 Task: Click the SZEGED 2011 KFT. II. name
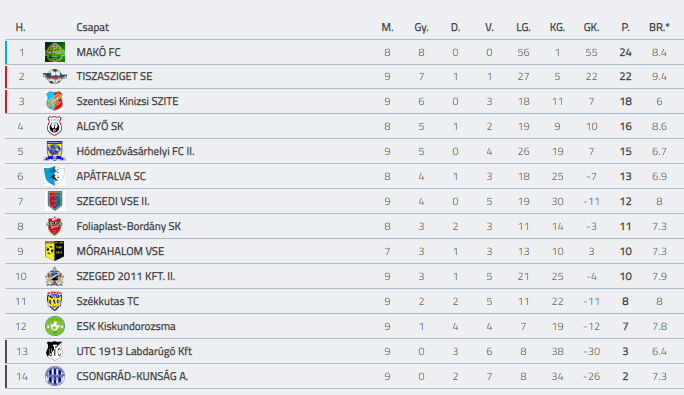126,276
